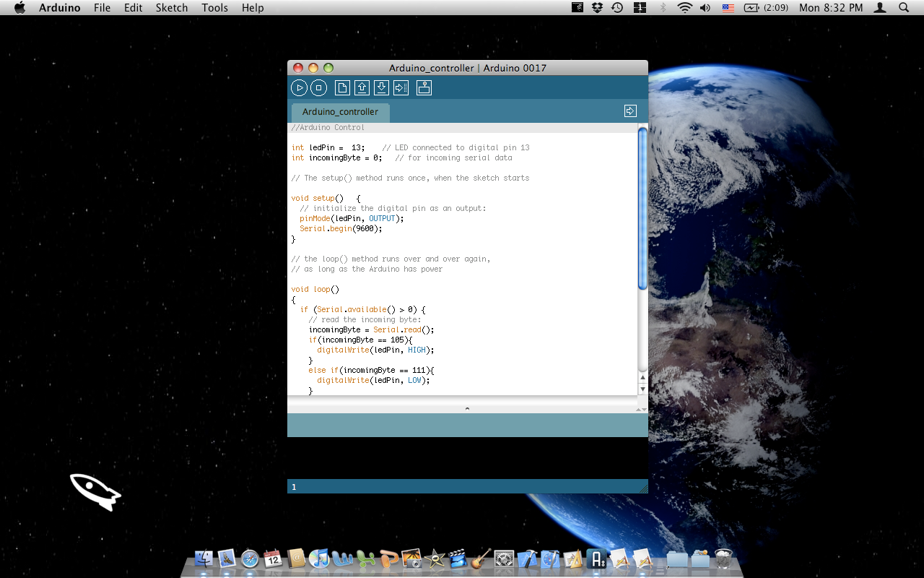Open the Trash in the Dock
This screenshot has width=924, height=578.
pyautogui.click(x=723, y=558)
